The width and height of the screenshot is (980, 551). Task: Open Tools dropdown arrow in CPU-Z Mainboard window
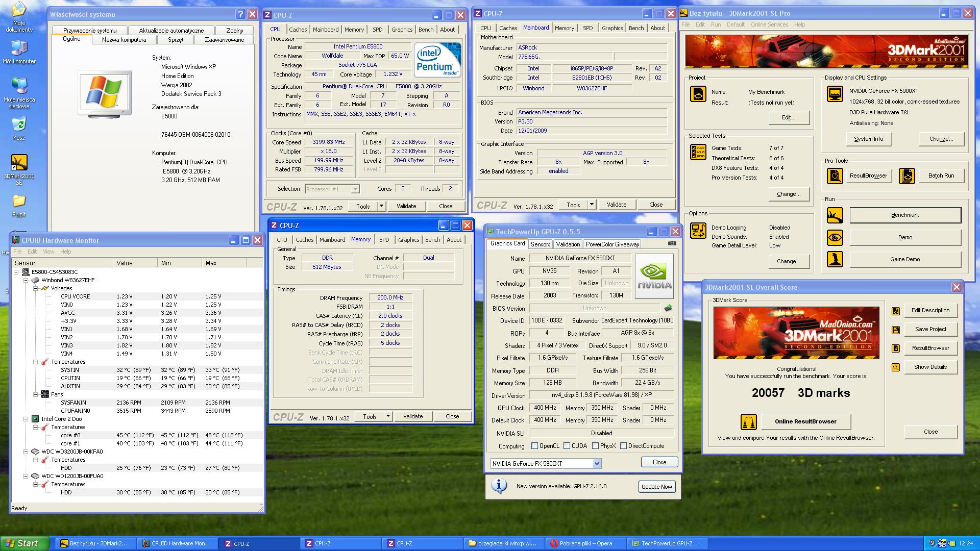pos(592,205)
